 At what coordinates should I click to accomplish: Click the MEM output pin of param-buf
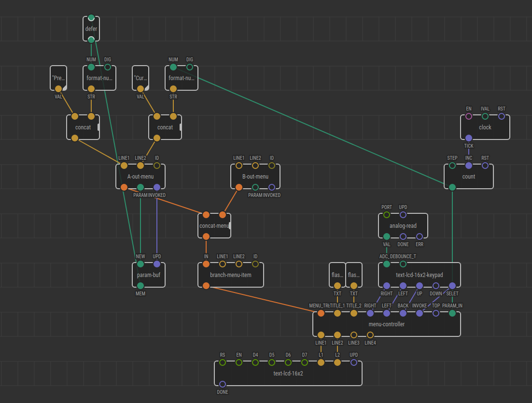coord(140,286)
